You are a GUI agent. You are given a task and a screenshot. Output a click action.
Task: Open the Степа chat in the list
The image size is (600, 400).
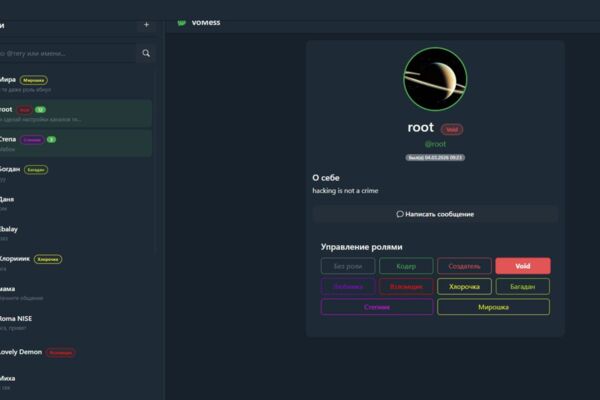click(76, 144)
